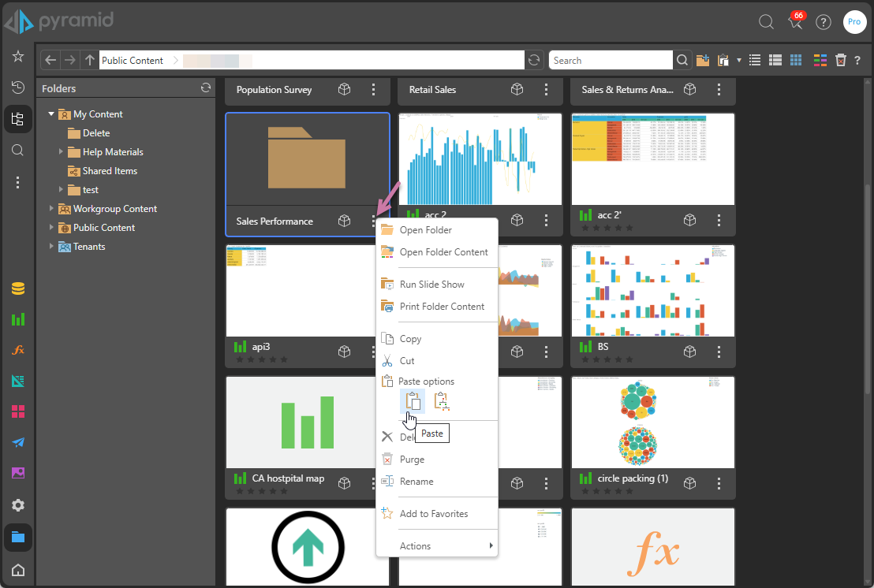Open the Pro user profile button
This screenshot has height=588, width=874.
coord(853,22)
